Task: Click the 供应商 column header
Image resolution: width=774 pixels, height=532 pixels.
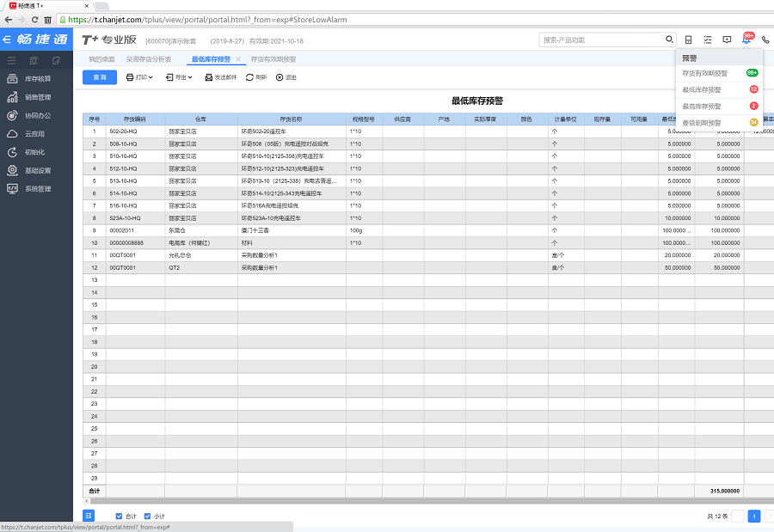Action: (x=402, y=119)
